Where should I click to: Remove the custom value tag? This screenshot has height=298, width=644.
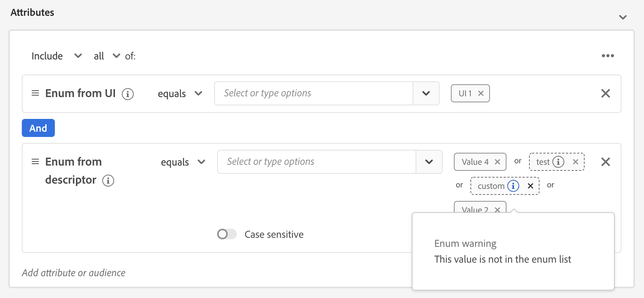click(531, 186)
